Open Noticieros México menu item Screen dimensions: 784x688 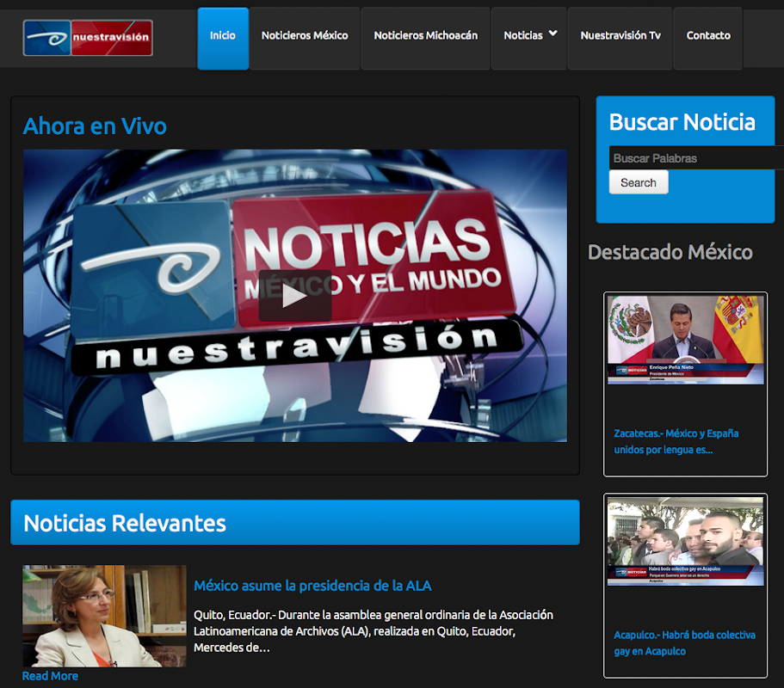(305, 39)
